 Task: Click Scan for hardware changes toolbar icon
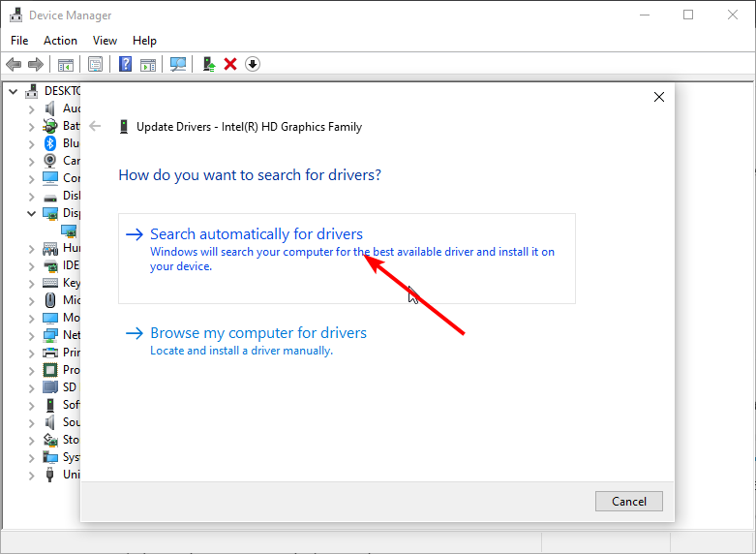tap(178, 64)
